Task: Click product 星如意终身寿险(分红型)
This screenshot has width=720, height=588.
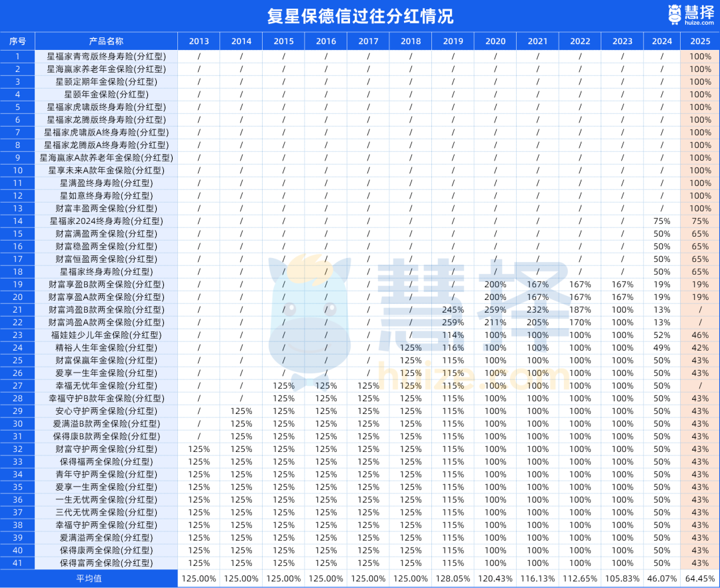Action: pos(106,195)
